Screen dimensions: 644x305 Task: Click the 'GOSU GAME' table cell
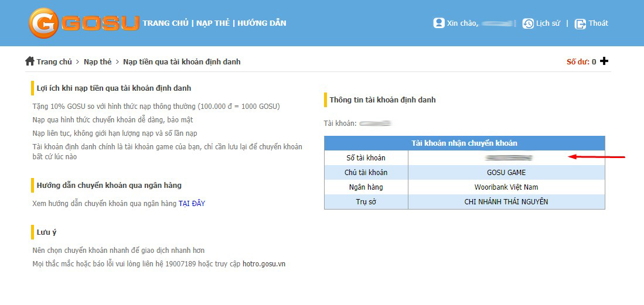click(x=506, y=173)
